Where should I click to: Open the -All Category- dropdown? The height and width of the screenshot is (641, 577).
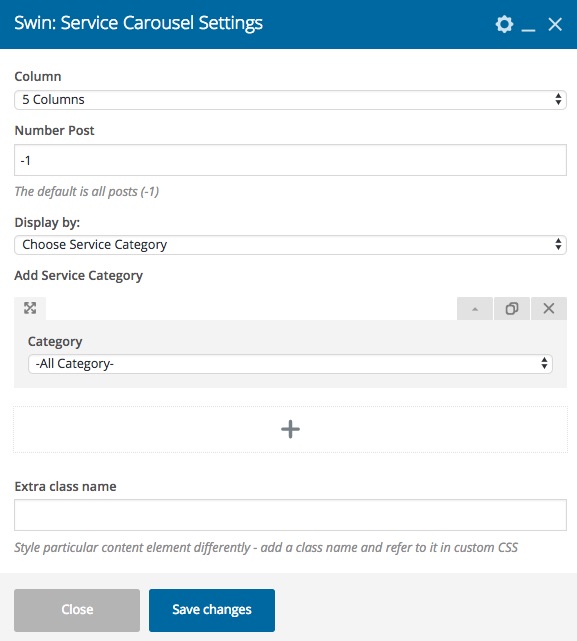pos(290,364)
